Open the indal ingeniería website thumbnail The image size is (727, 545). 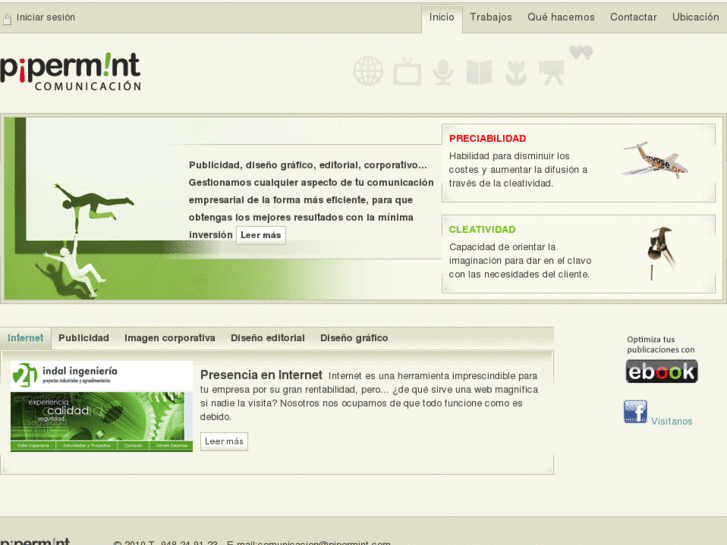click(102, 406)
